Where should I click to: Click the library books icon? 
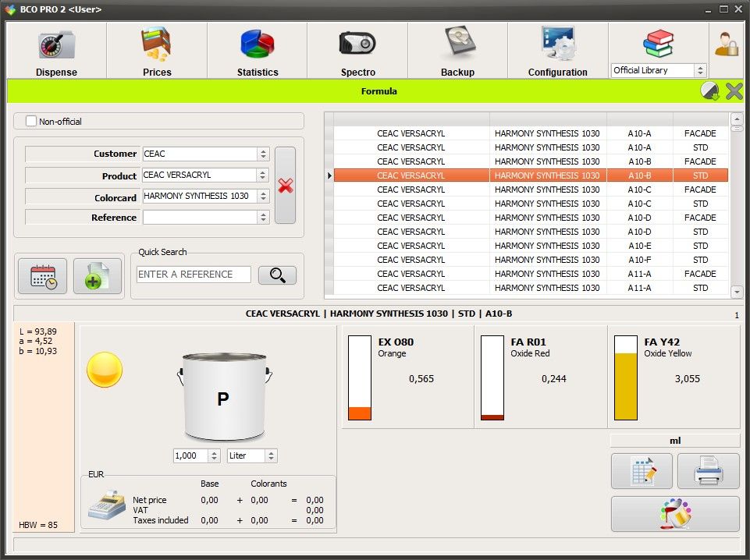[x=658, y=44]
